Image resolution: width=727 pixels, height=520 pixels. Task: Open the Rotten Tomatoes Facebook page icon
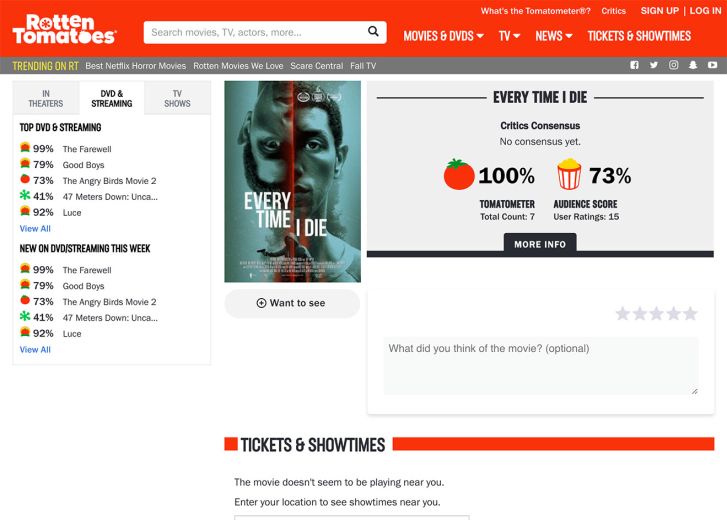tap(634, 65)
